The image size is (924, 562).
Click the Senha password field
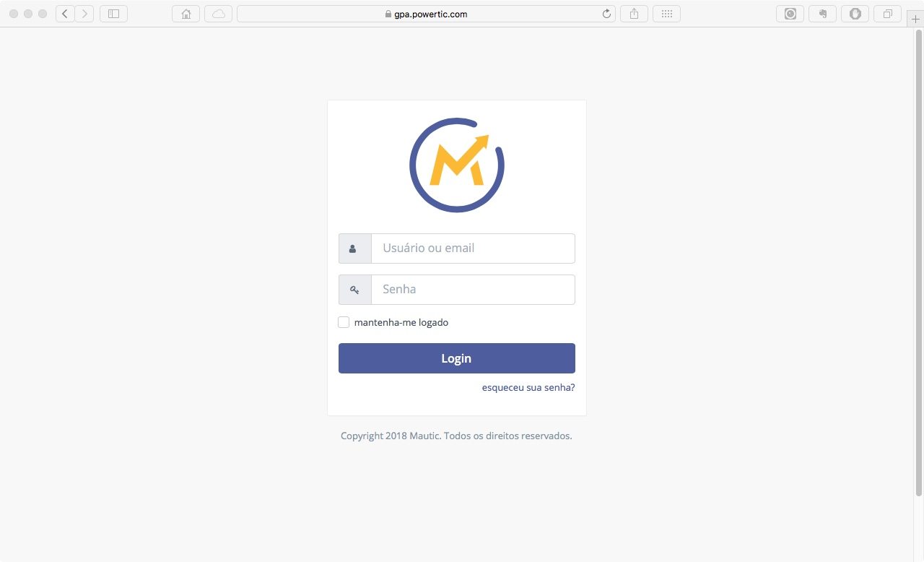(x=473, y=290)
